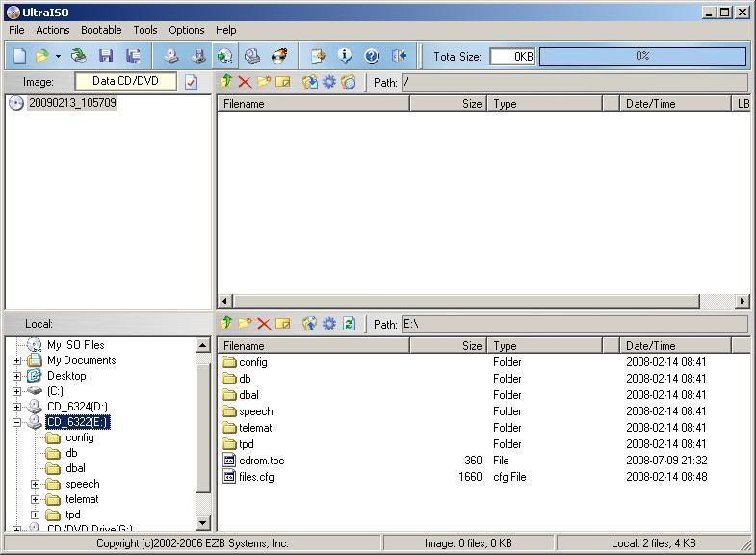
Task: Click the Save As icon
Action: (133, 56)
